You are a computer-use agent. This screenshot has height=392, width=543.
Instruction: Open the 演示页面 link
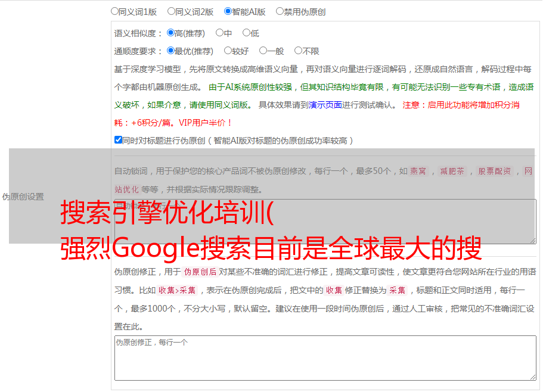click(x=325, y=105)
